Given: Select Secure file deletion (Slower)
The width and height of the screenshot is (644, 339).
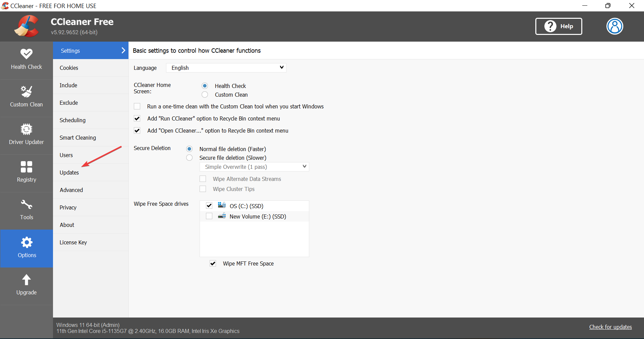Looking at the screenshot, I should [x=190, y=158].
